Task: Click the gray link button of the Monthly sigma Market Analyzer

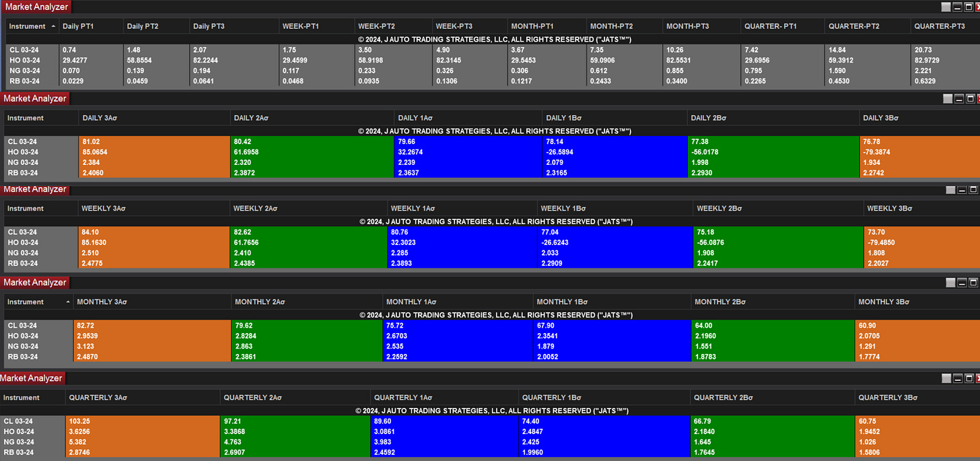Action: click(950, 283)
